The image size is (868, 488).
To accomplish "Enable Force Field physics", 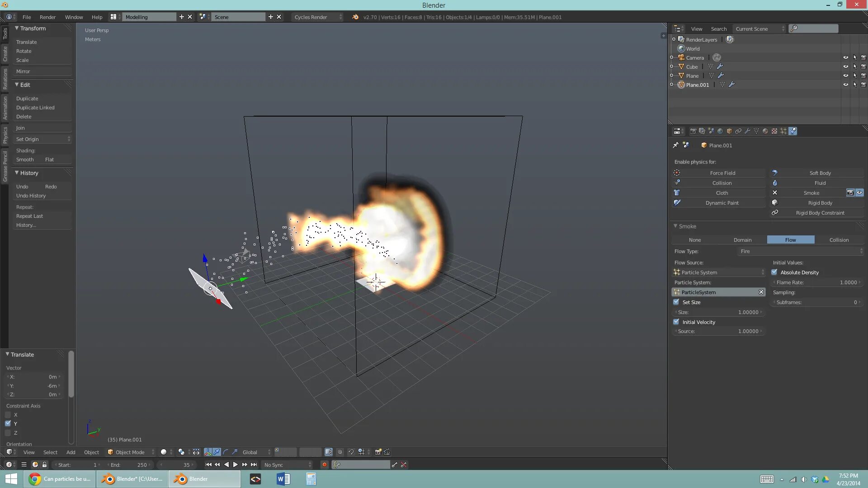I will [x=722, y=173].
